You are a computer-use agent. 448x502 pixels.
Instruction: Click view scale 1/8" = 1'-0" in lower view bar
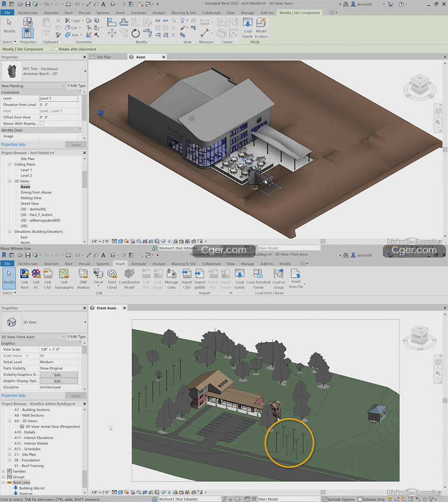tap(100, 492)
